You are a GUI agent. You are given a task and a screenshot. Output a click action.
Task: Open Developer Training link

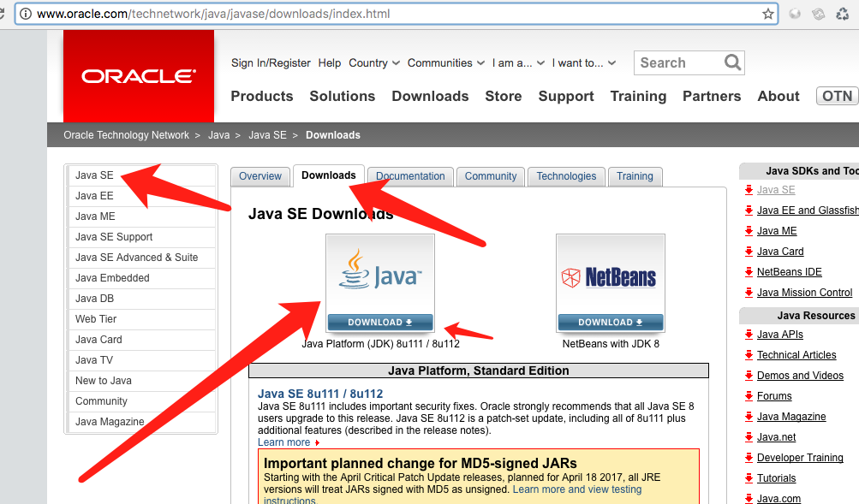coord(801,458)
